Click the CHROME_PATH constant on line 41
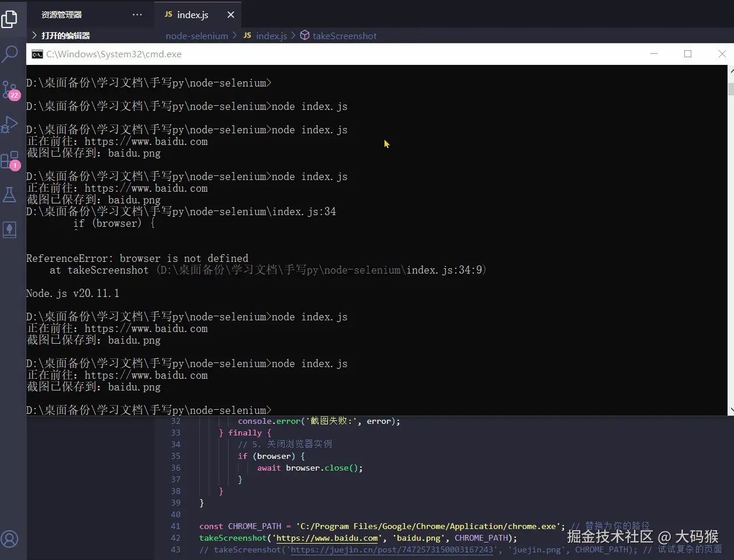The width and height of the screenshot is (734, 560). click(254, 526)
